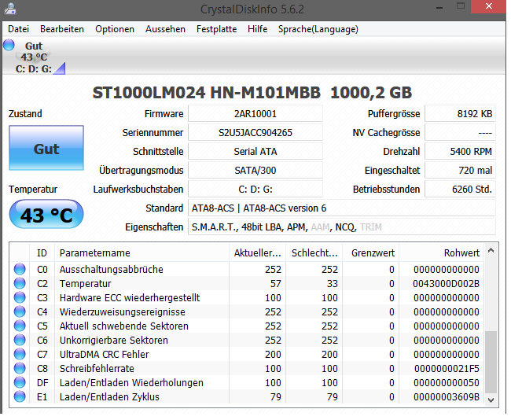Click the ID column header
511x420 pixels.
click(42, 252)
